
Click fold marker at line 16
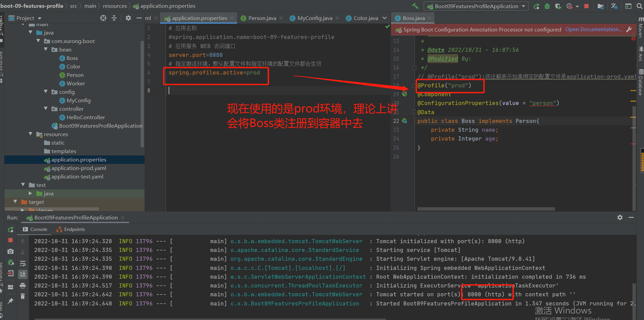[414, 67]
